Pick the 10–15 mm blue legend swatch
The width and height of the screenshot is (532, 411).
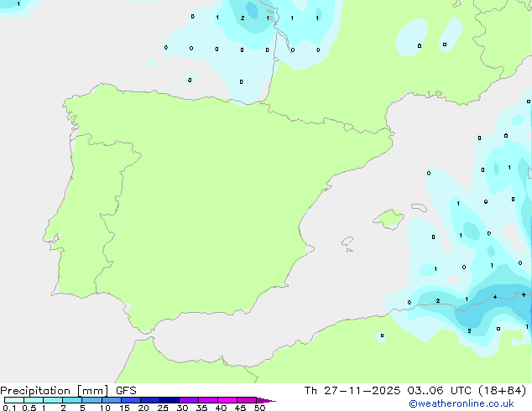point(112,400)
